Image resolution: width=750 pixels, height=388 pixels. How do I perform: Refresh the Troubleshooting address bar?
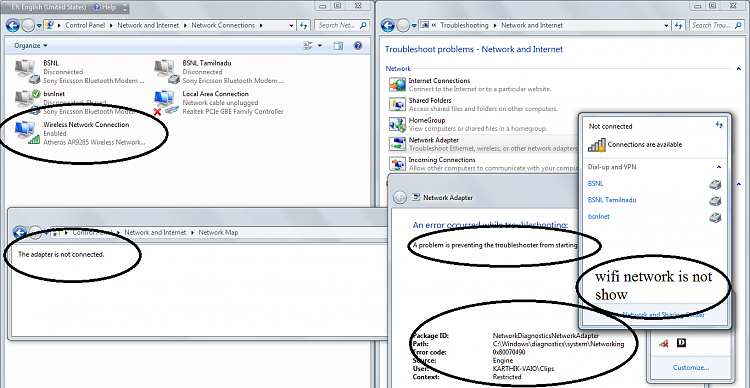coord(678,25)
